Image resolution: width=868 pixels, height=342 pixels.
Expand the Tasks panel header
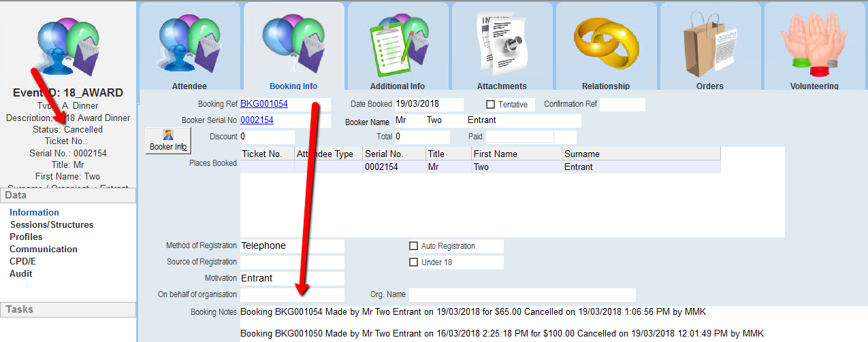(x=68, y=309)
